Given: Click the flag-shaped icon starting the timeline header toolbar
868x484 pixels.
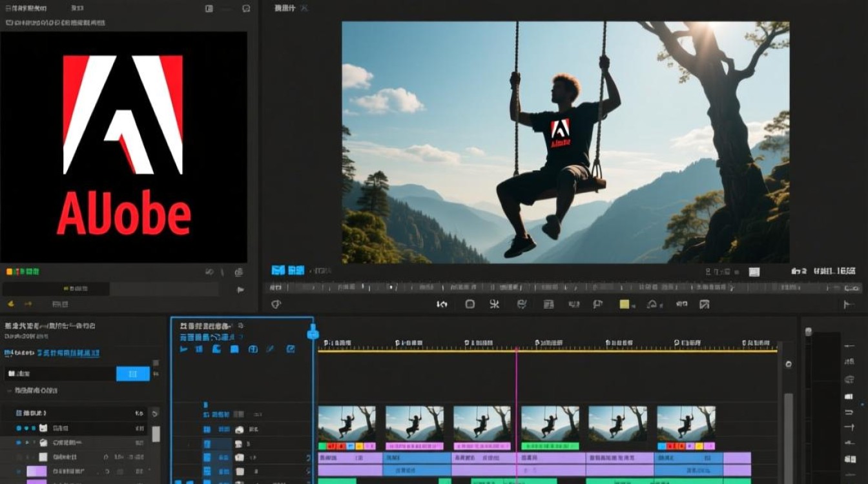Looking at the screenshot, I should pos(184,349).
